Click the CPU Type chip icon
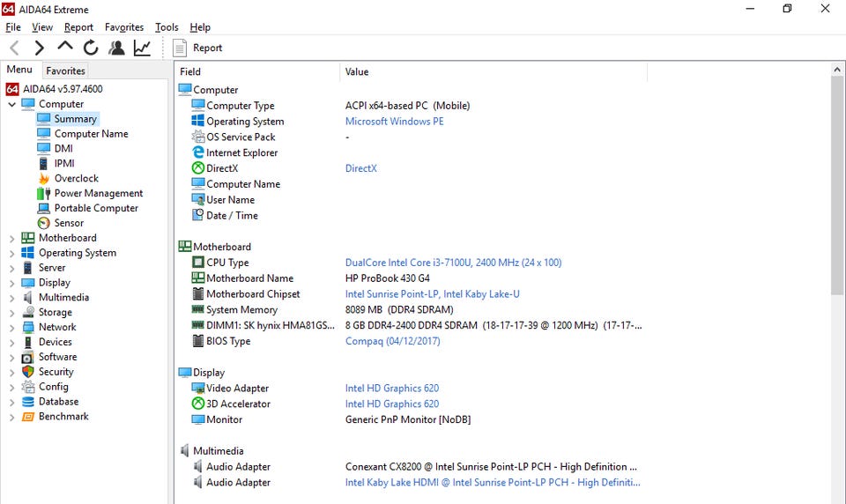The width and height of the screenshot is (846, 504). (198, 263)
